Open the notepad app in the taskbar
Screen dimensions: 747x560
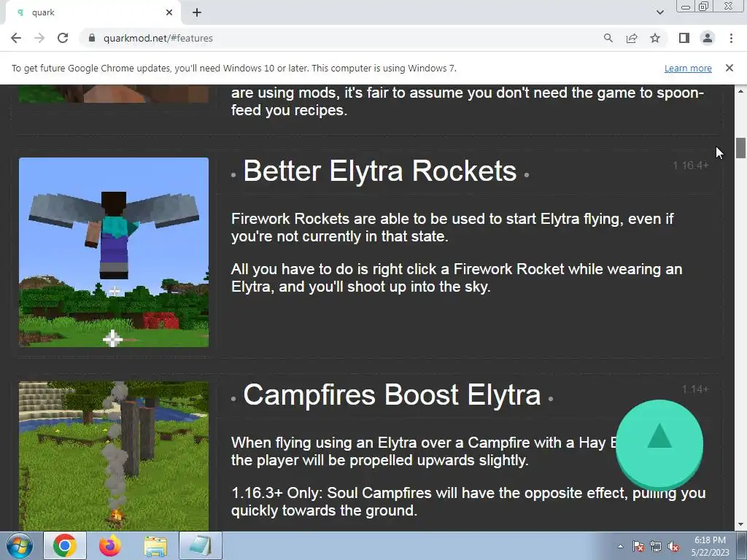(201, 545)
